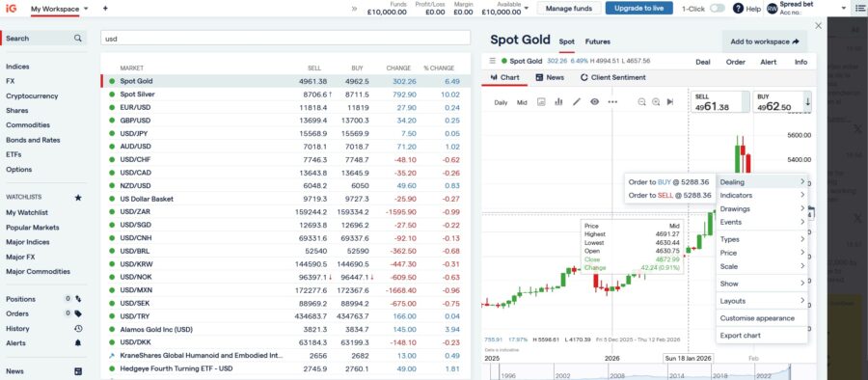Open the Layouts submenu
This screenshot has width=868, height=380.
[x=762, y=301]
